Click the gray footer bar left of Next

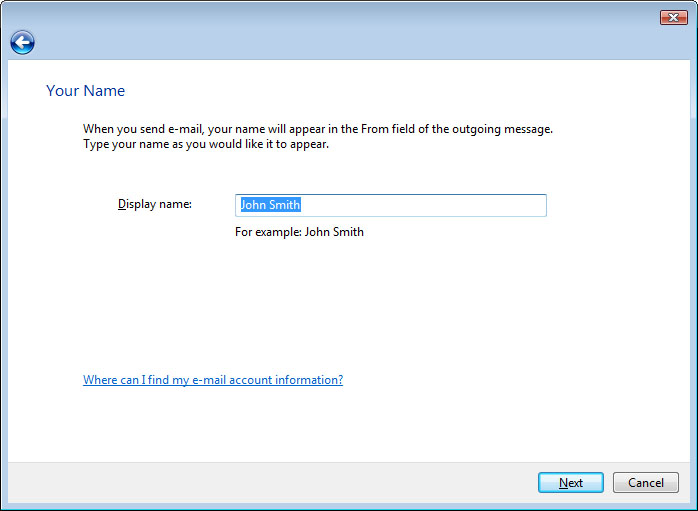[x=270, y=483]
